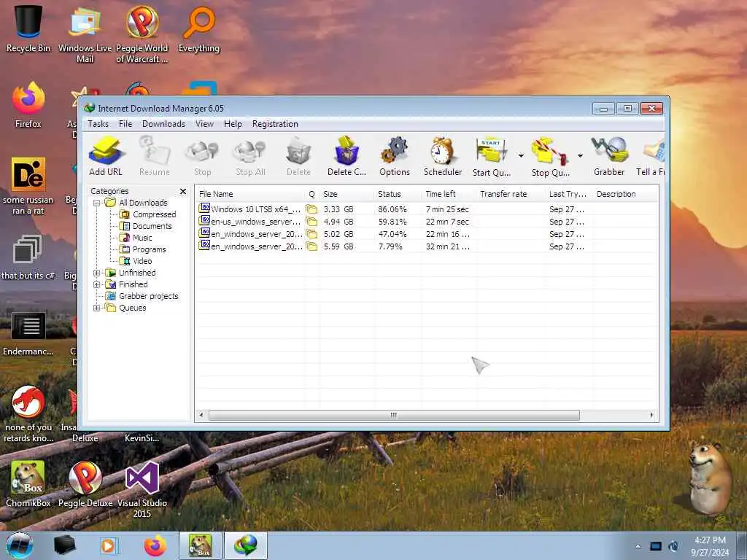Sort by Status column header

[398, 194]
